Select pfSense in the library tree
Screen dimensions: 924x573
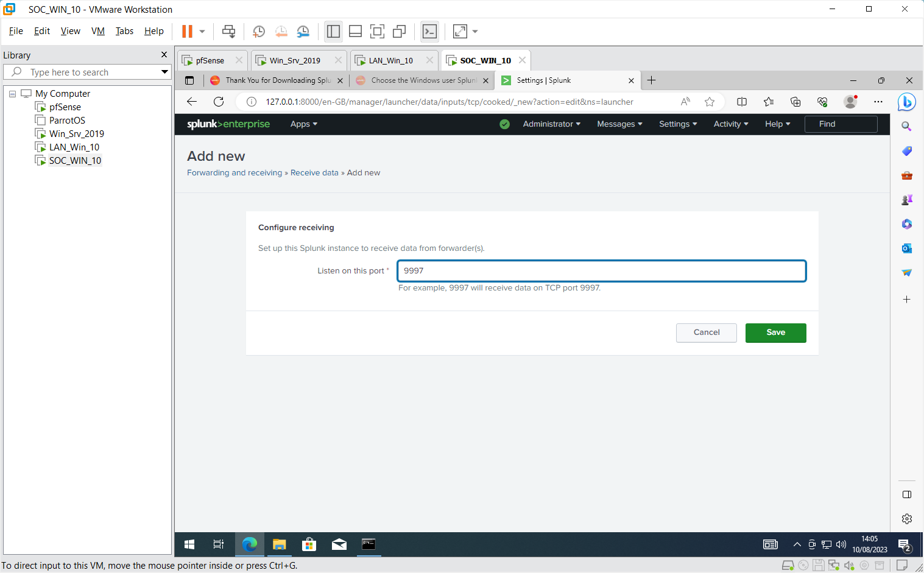[65, 107]
